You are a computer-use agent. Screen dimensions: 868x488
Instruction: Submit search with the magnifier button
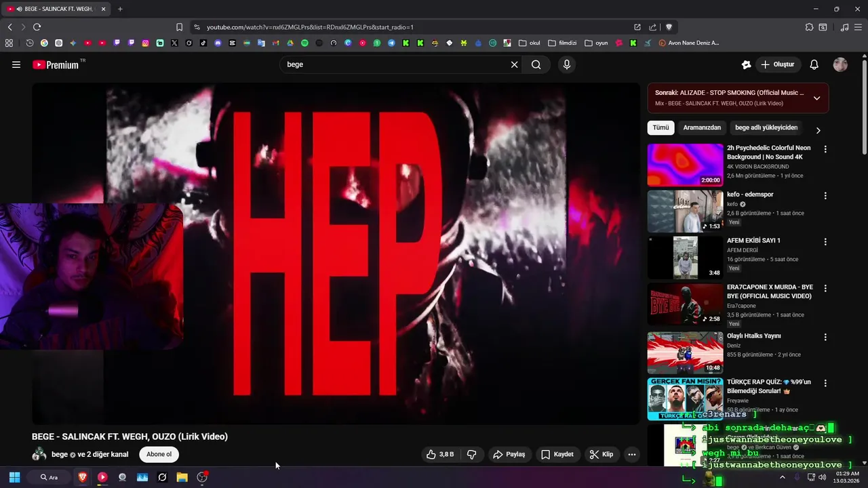tap(536, 64)
